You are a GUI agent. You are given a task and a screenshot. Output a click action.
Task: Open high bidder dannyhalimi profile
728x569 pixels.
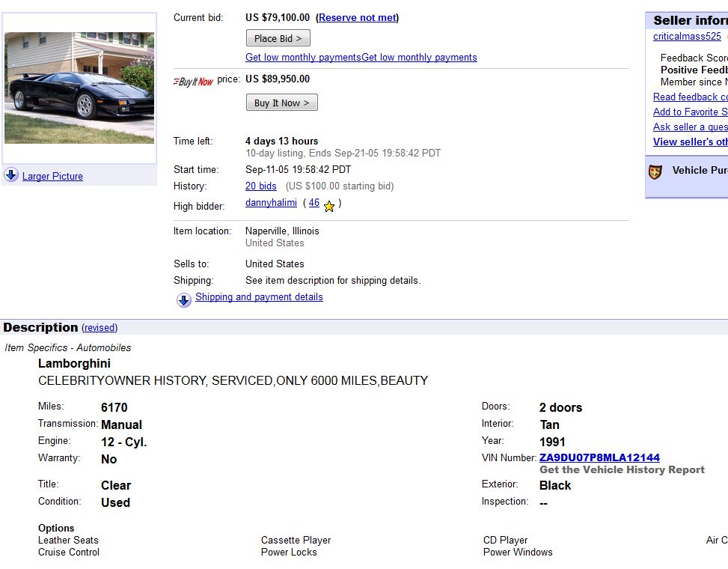pos(271,203)
